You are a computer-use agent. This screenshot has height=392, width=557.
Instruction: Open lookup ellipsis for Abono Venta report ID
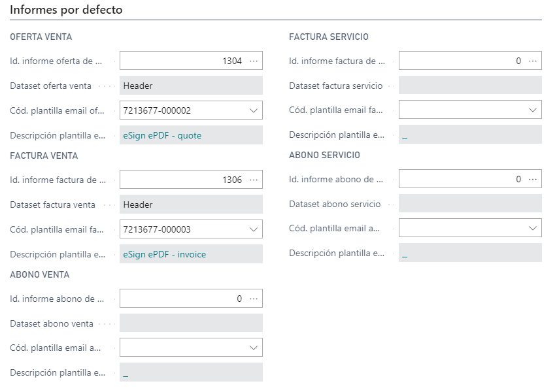pos(254,299)
